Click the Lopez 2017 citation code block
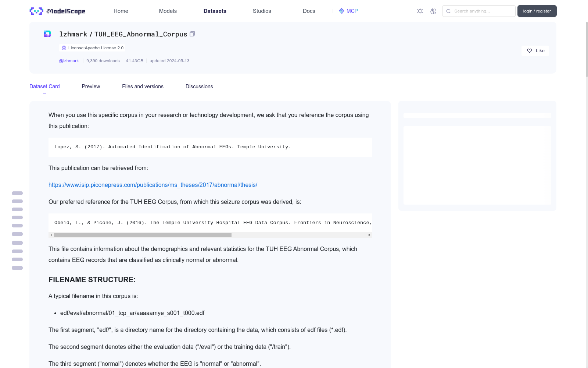This screenshot has height=368, width=588. pyautogui.click(x=210, y=147)
